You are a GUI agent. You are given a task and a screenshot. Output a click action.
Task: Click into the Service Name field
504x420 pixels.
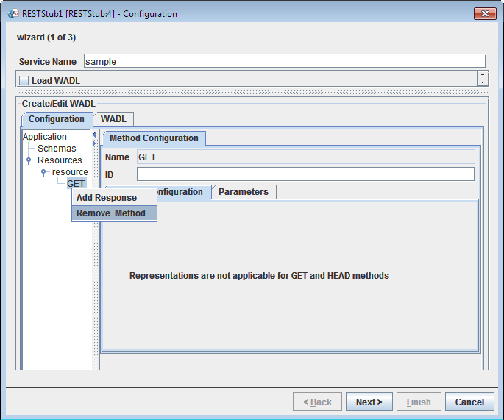coord(284,62)
